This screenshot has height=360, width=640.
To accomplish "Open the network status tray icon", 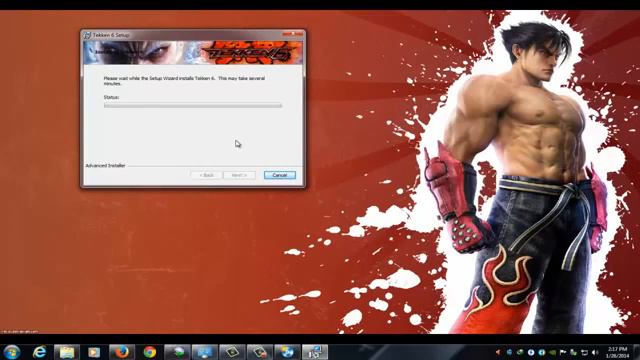I will tap(584, 352).
